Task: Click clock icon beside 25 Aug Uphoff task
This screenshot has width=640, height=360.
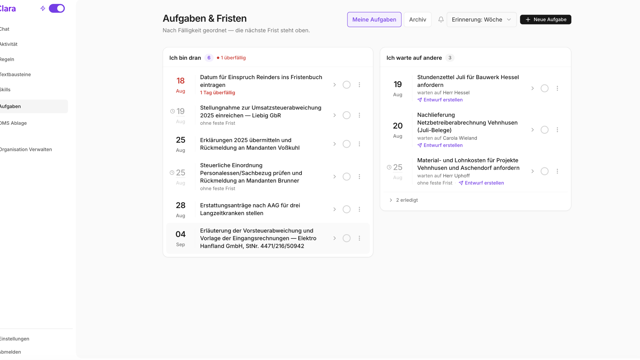Action: coord(389,167)
